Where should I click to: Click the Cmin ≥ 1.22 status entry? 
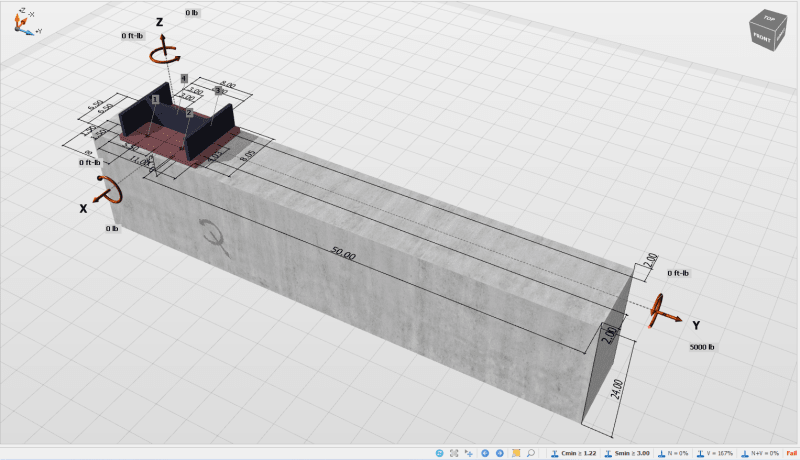click(573, 453)
